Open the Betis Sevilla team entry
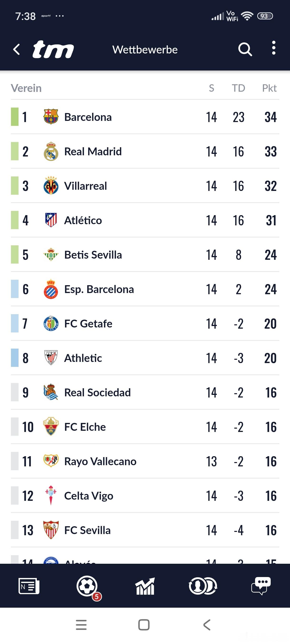290x644 pixels. tap(93, 255)
